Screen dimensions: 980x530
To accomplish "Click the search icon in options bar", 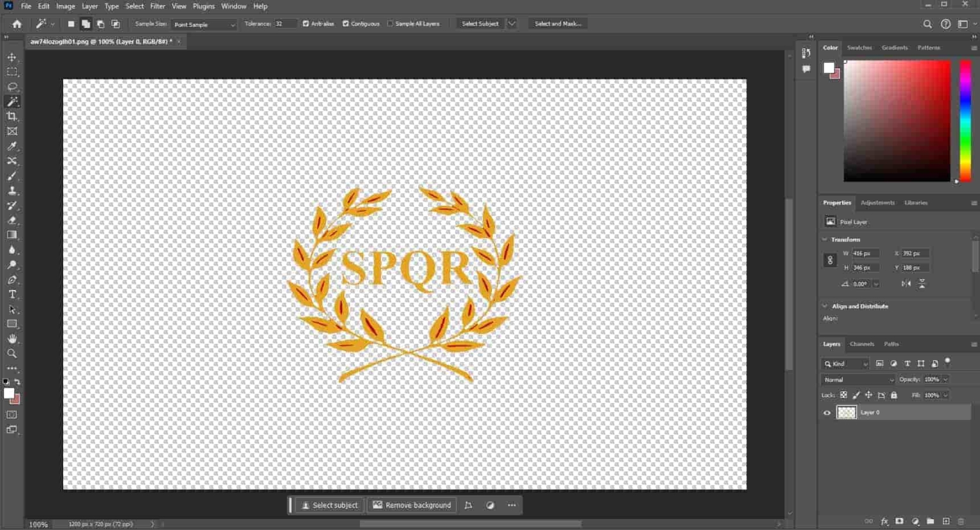I will [927, 24].
